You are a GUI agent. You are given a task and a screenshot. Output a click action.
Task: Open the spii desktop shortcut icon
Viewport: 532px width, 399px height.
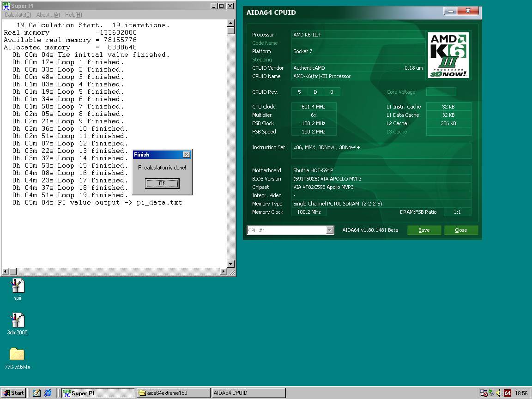(x=17, y=286)
